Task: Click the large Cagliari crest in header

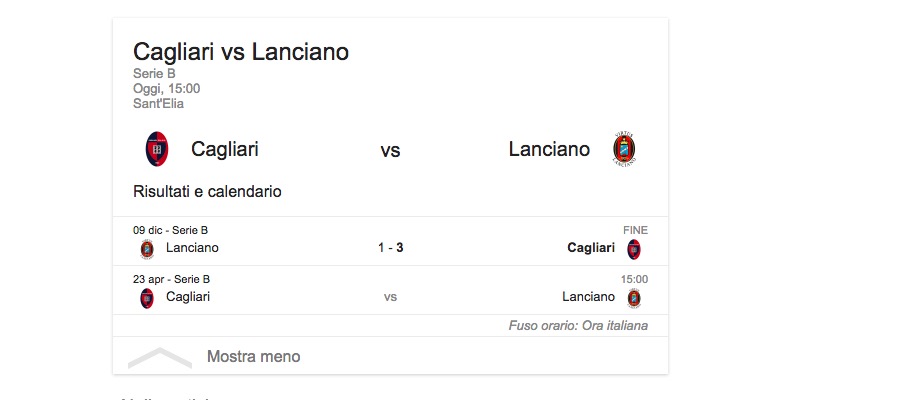Action: 156,149
